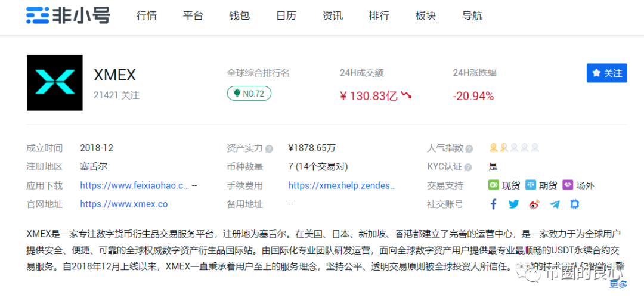Open the Weibo social account icon
Screen dimensions: 644x301
click(534, 204)
